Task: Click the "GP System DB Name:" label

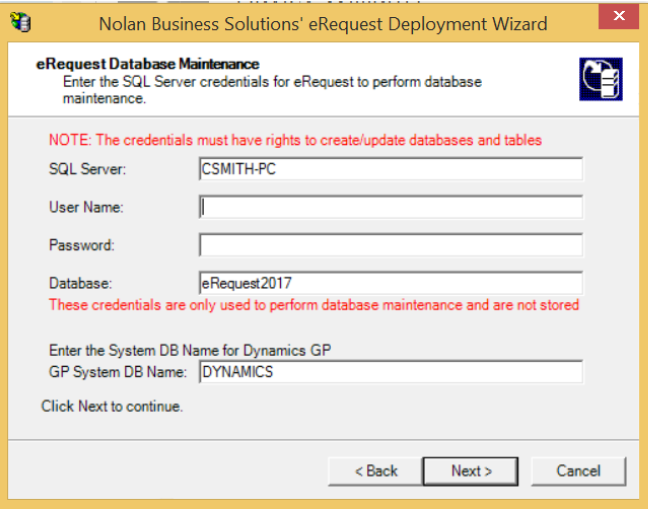Action: [x=117, y=372]
